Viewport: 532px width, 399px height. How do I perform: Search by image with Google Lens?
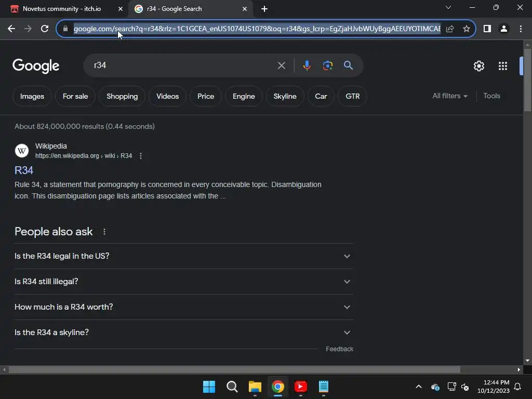click(x=327, y=65)
